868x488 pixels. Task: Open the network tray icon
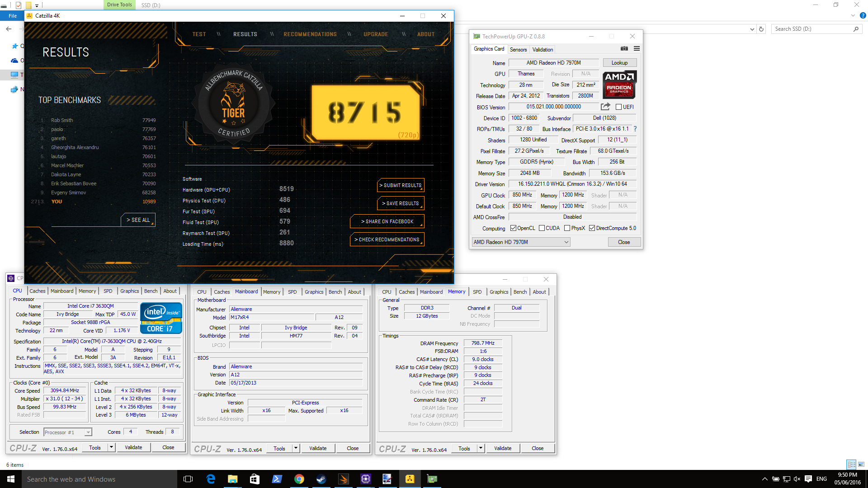point(787,479)
